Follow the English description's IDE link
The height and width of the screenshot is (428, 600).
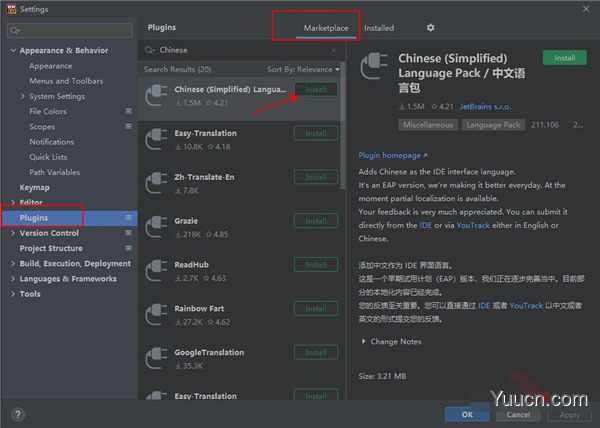(x=426, y=225)
